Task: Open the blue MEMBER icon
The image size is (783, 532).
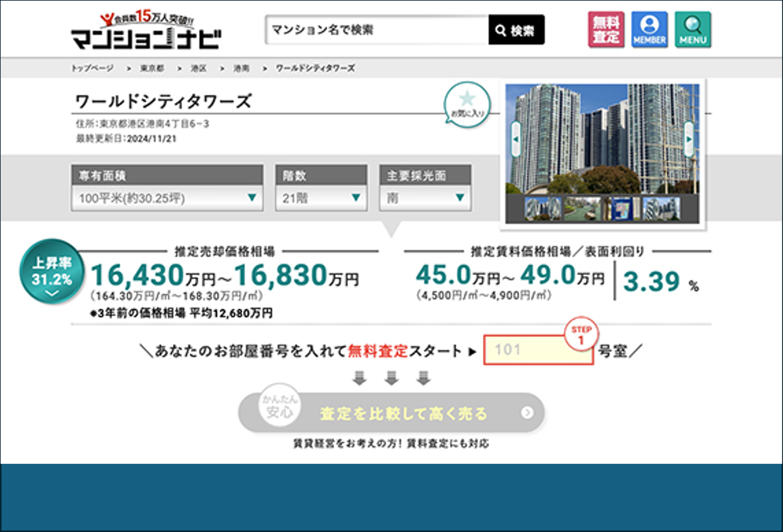Action: 649,30
